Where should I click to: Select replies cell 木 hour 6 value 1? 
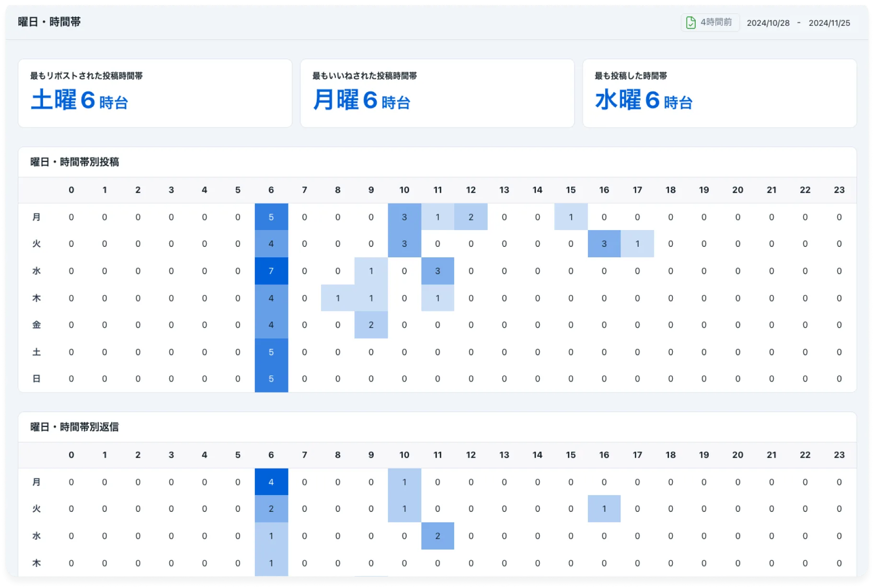(x=271, y=563)
